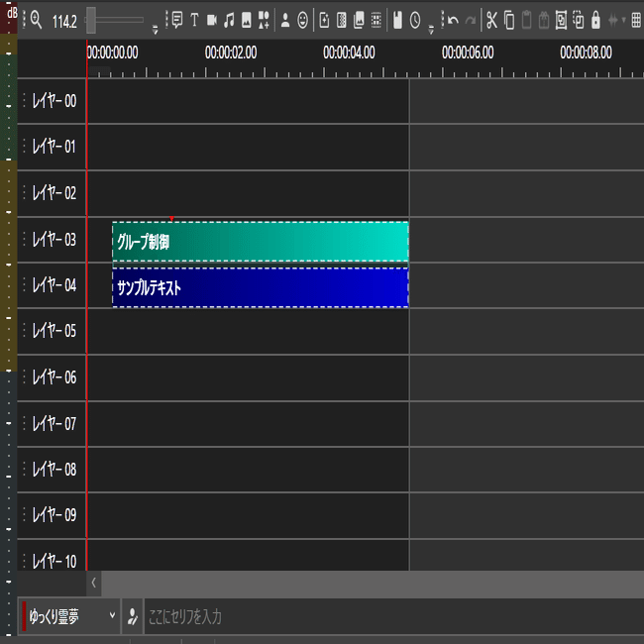
Task: Click the レイヤー 02 layer header
Action: point(52,193)
